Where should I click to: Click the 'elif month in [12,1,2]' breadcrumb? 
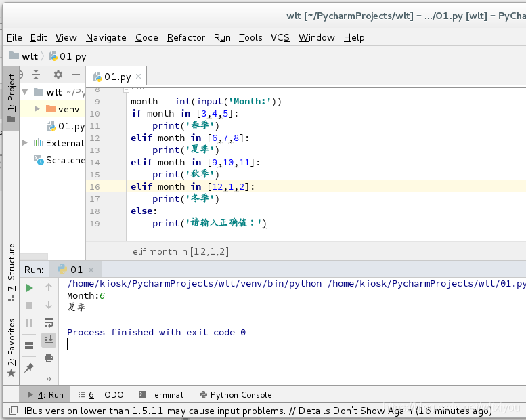point(181,251)
